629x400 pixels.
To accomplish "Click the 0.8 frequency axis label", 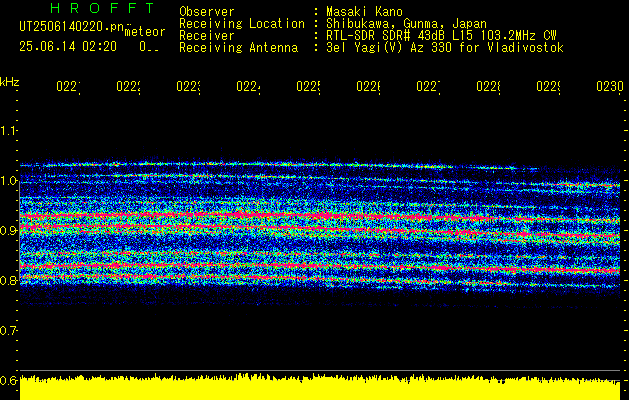I will (x=8, y=280).
